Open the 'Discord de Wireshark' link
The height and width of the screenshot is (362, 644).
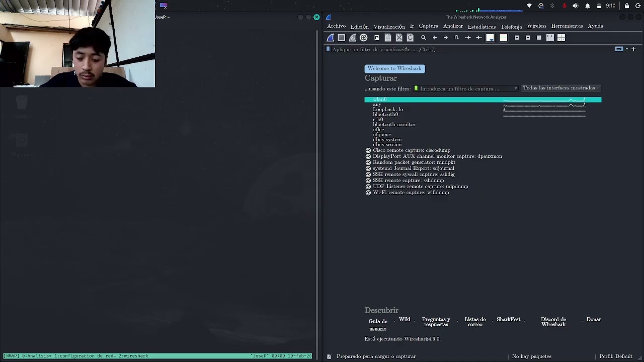tap(553, 322)
